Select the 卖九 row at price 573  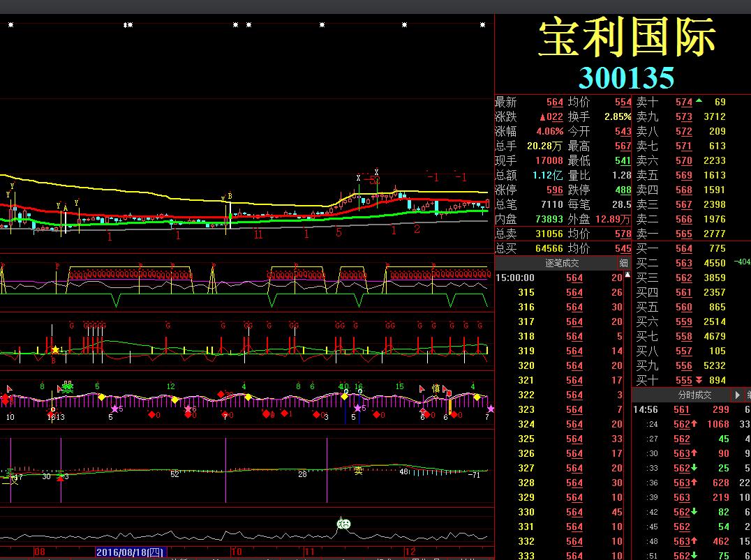[681, 116]
